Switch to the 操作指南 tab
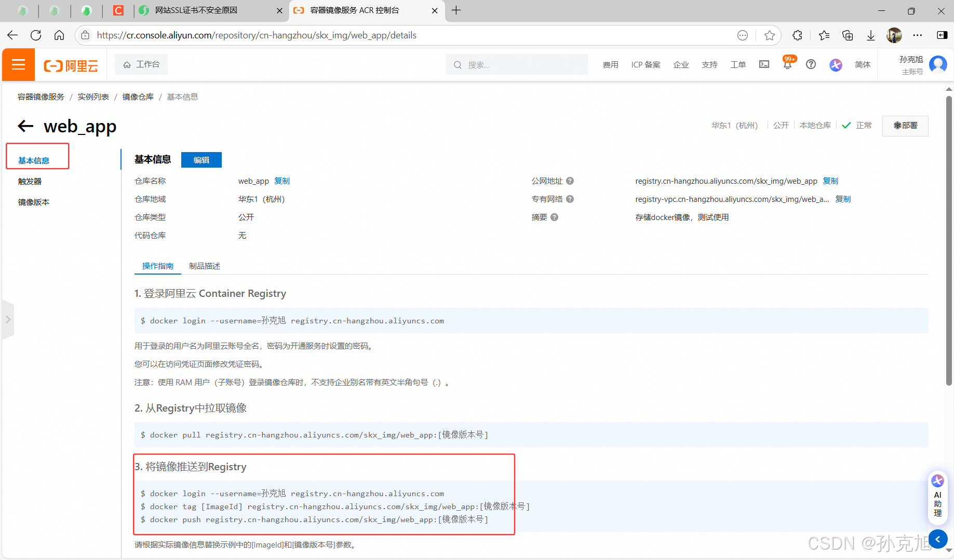954x560 pixels. 158,266
